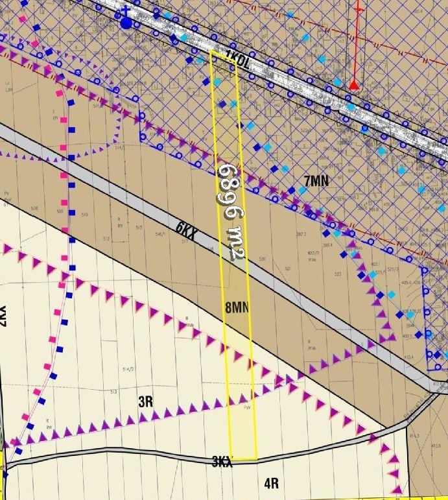Click the top-left corner of yellow parcel outline
448x500 pixels.
click(211, 51)
